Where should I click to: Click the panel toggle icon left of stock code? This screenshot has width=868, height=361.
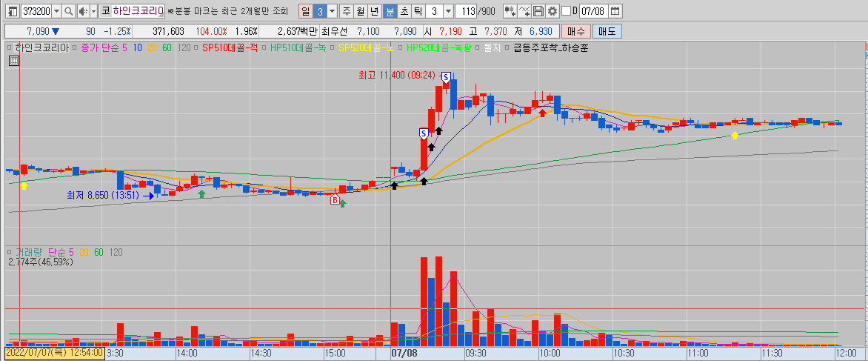point(12,10)
